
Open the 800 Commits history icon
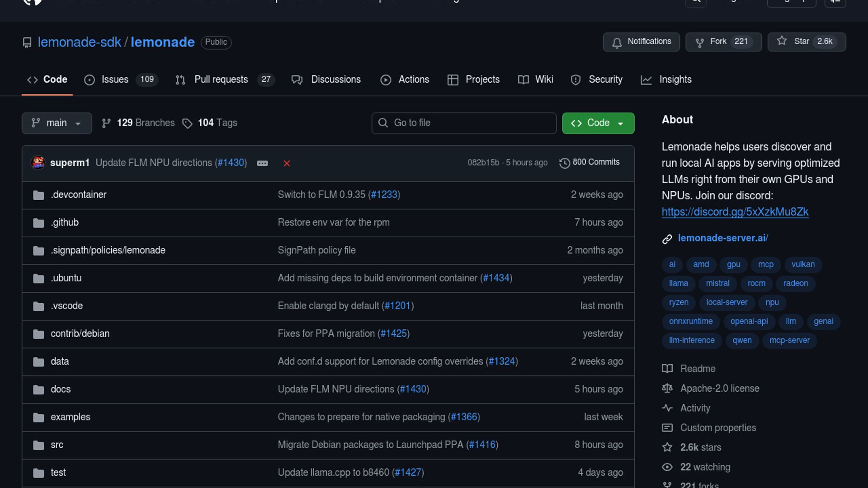tap(564, 163)
